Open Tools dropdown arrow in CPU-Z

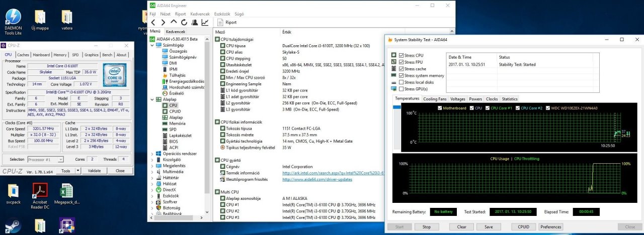coord(77,171)
